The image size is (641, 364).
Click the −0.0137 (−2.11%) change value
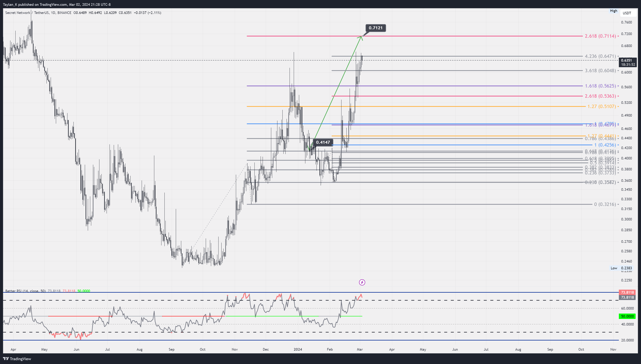tap(147, 13)
